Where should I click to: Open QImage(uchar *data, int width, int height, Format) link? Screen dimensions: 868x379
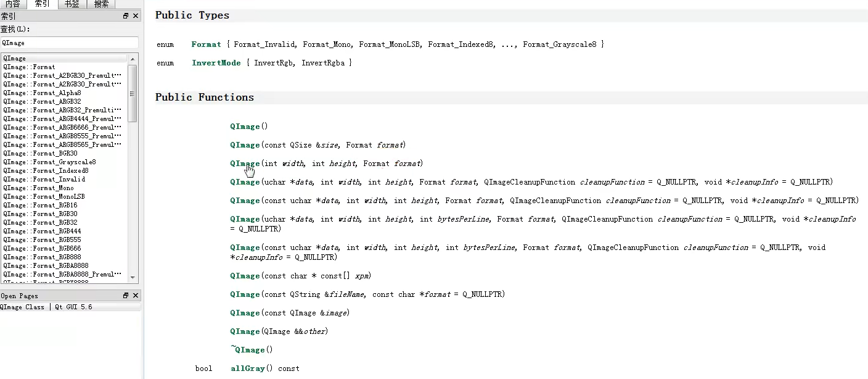pyautogui.click(x=245, y=182)
